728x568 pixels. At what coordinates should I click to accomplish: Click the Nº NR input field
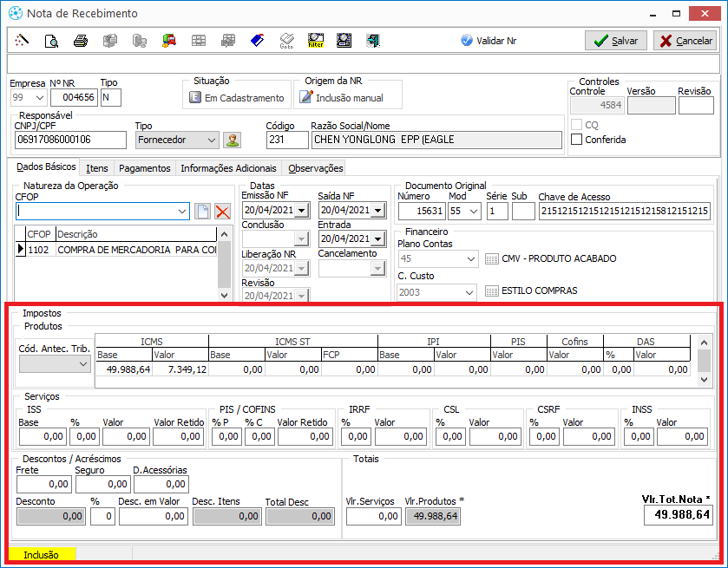74,97
